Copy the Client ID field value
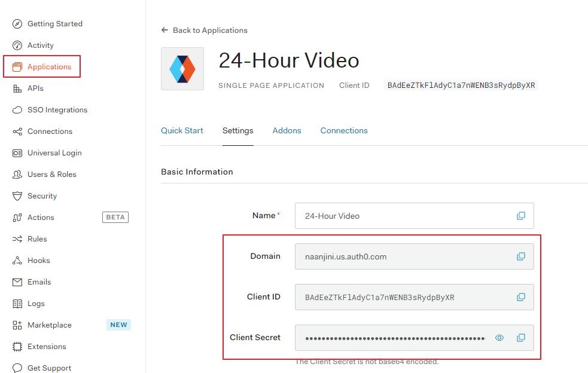 [521, 297]
